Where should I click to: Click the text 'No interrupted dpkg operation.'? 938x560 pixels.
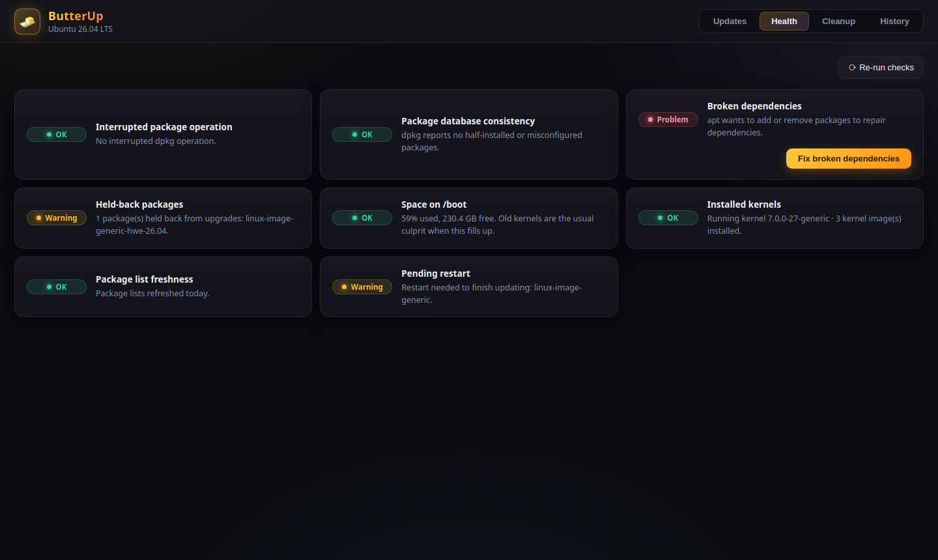pos(156,141)
